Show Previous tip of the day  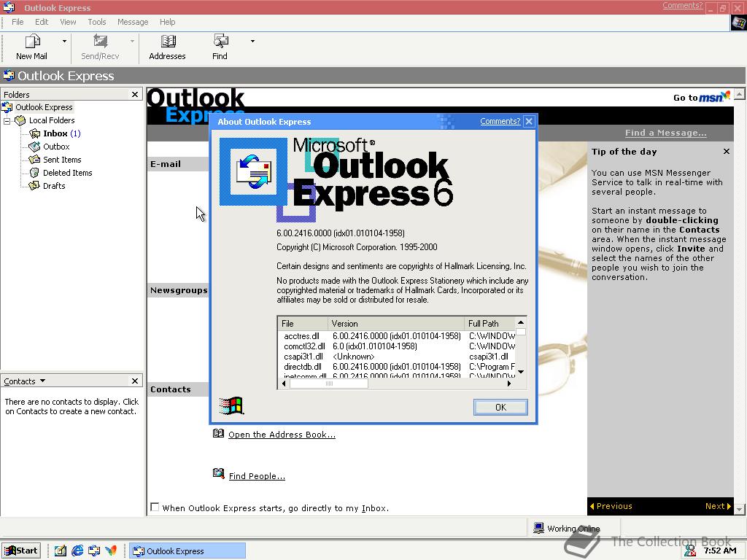(611, 506)
